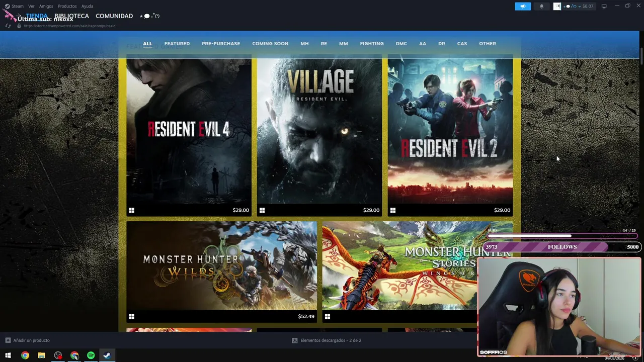Select the RE franchise tab
This screenshot has height=362, width=644.
[x=324, y=44]
